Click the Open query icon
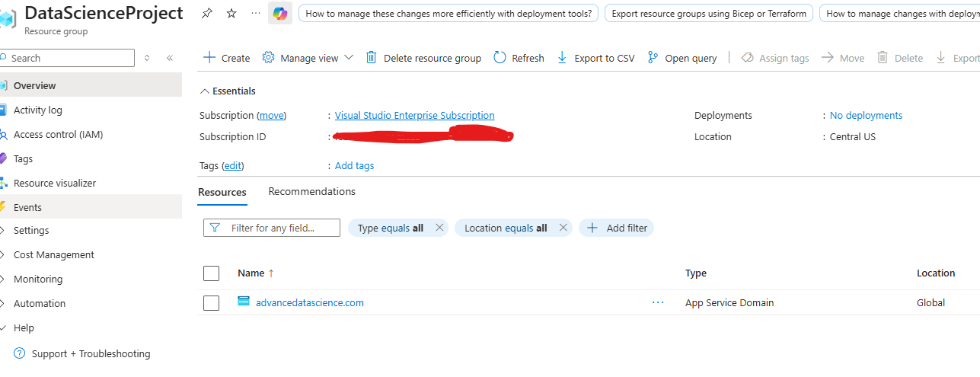This screenshot has width=980, height=377. [x=653, y=58]
